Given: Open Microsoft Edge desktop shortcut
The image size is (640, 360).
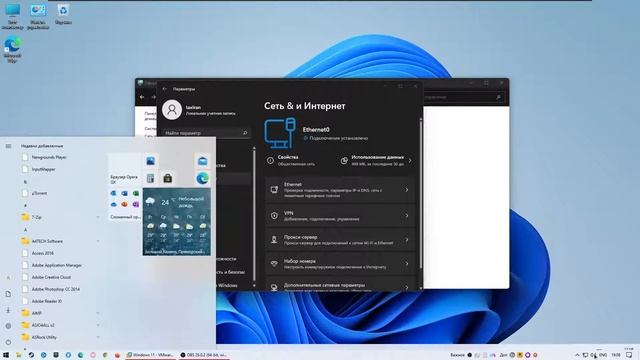Looking at the screenshot, I should 12,49.
